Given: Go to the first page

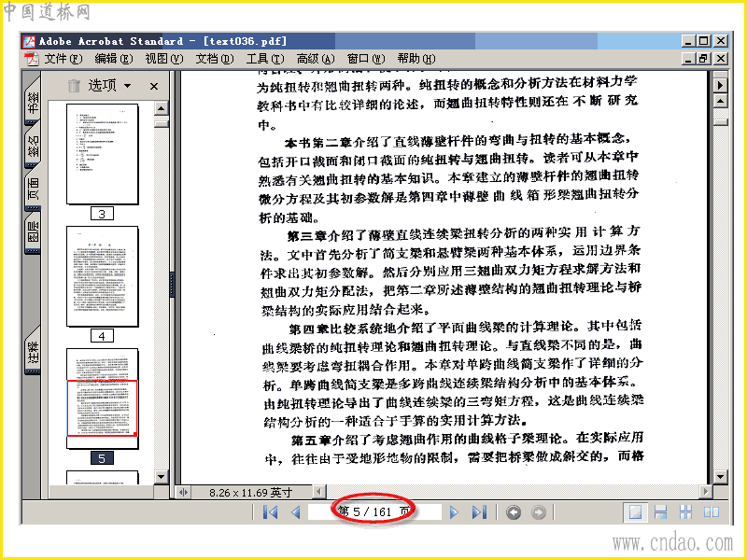Looking at the screenshot, I should (270, 512).
